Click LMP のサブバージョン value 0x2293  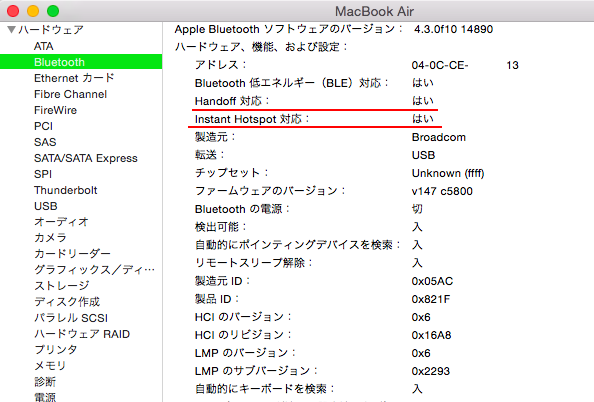[x=431, y=371]
